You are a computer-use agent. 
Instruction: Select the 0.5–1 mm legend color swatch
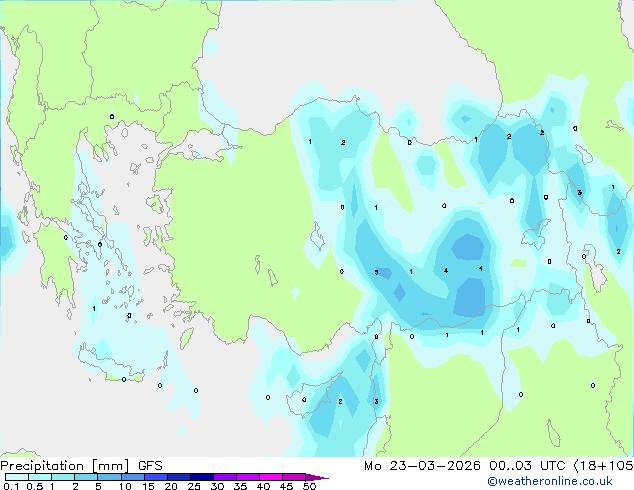click(x=40, y=477)
